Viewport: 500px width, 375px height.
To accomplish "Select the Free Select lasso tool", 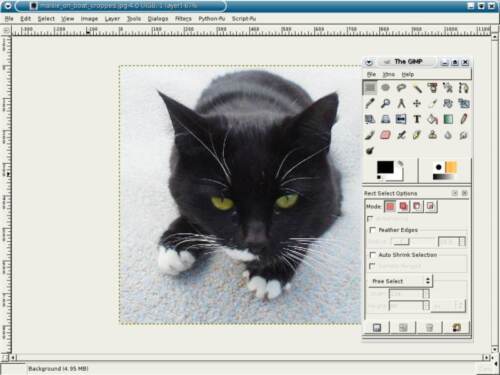I will point(401,88).
